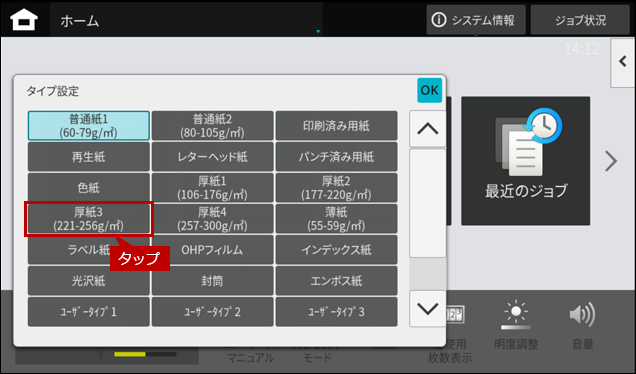Confirm type setting with OK
Screen dimensions: 636x374
point(429,90)
